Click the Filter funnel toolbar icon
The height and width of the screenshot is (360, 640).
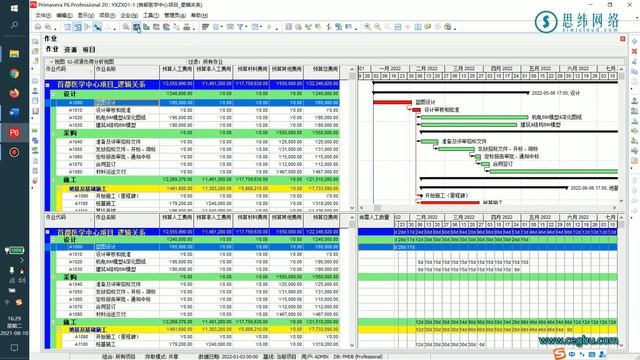pyautogui.click(x=240, y=27)
